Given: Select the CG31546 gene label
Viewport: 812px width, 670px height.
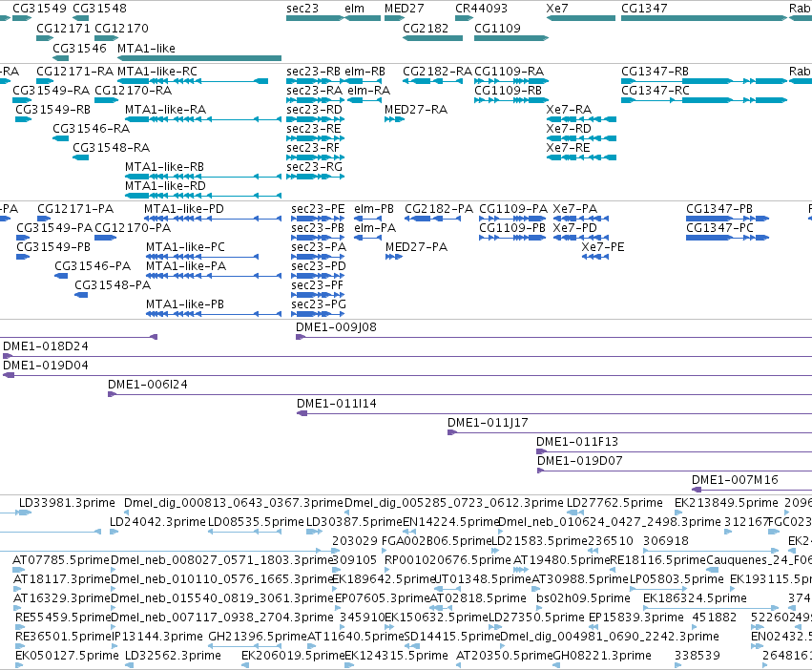Looking at the screenshot, I should click(79, 48).
